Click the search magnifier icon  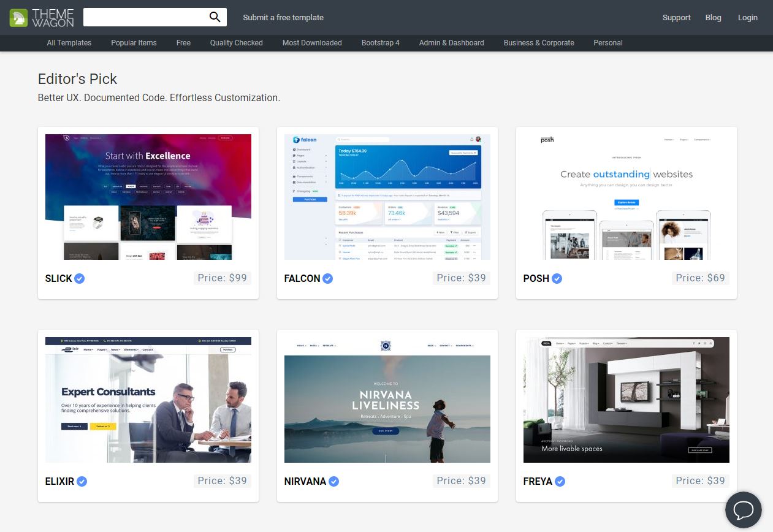[x=215, y=17]
